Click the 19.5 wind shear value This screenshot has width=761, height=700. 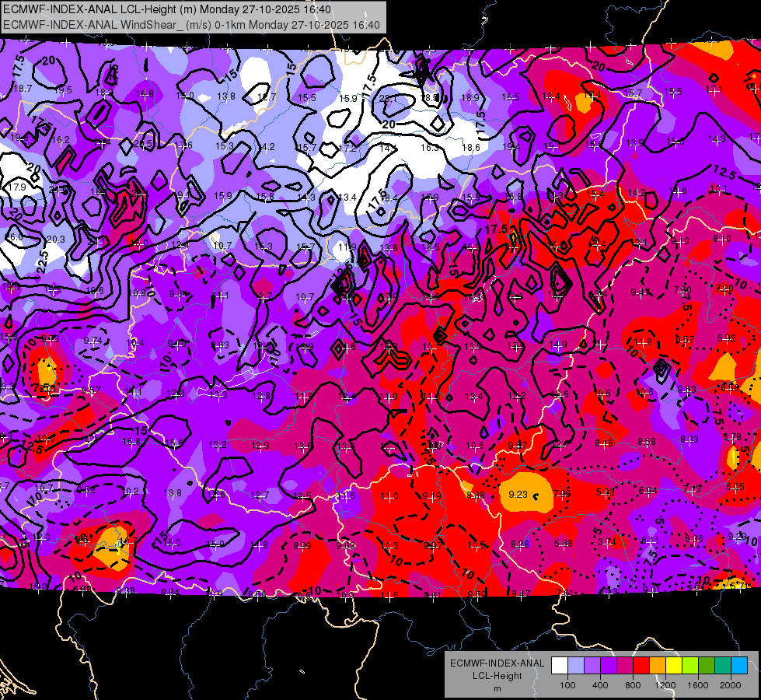tap(63, 90)
